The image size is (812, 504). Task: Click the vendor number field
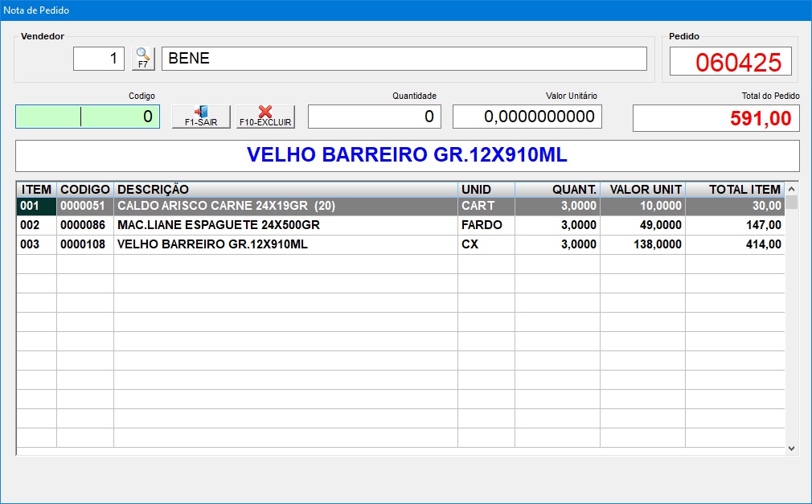pyautogui.click(x=99, y=59)
